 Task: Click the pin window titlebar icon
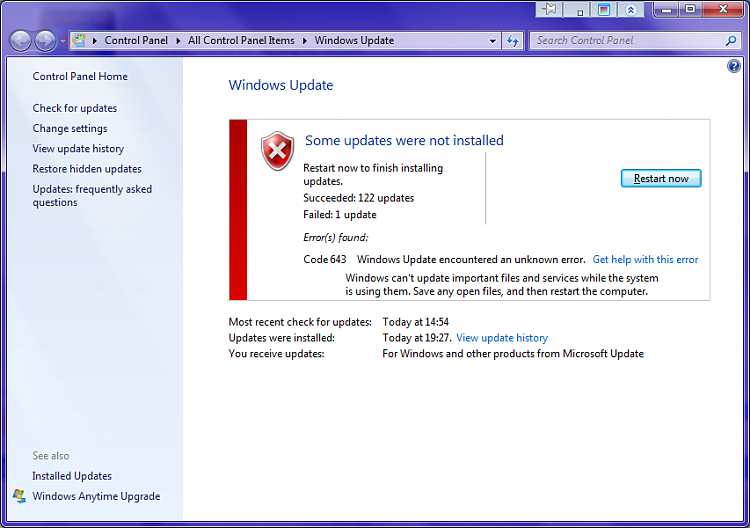549,9
